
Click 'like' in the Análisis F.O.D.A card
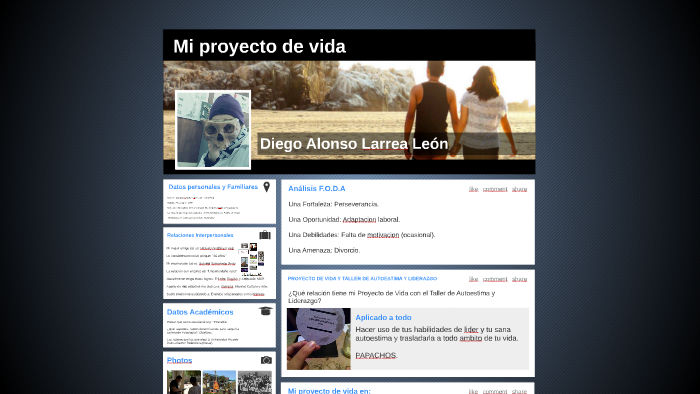tap(473, 189)
